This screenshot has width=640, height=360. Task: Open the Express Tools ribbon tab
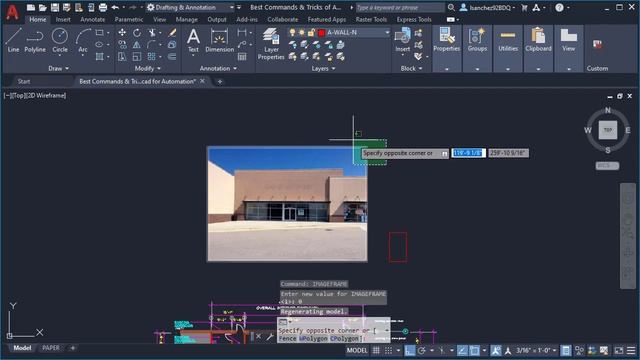[x=414, y=19]
